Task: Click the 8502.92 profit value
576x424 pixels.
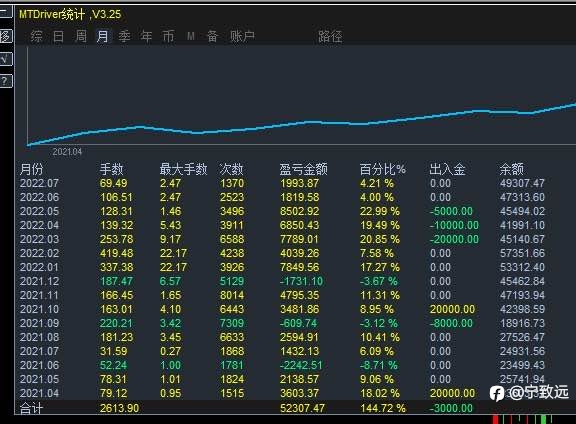Action: pyautogui.click(x=300, y=211)
